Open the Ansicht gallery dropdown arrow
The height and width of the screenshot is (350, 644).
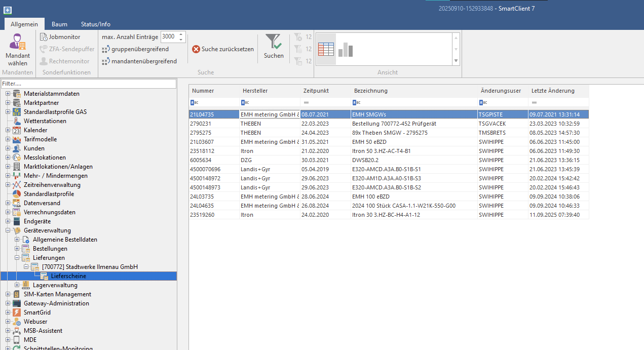pos(456,61)
